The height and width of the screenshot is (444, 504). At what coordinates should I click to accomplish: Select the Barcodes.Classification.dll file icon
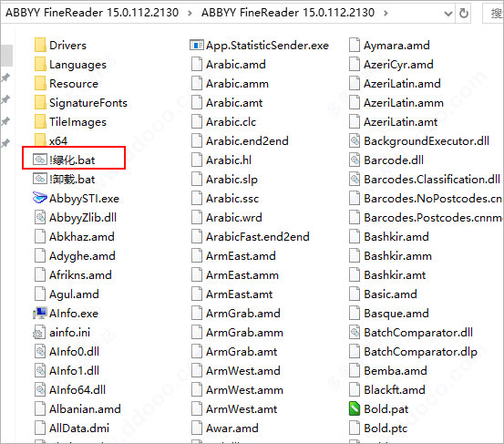coord(355,179)
